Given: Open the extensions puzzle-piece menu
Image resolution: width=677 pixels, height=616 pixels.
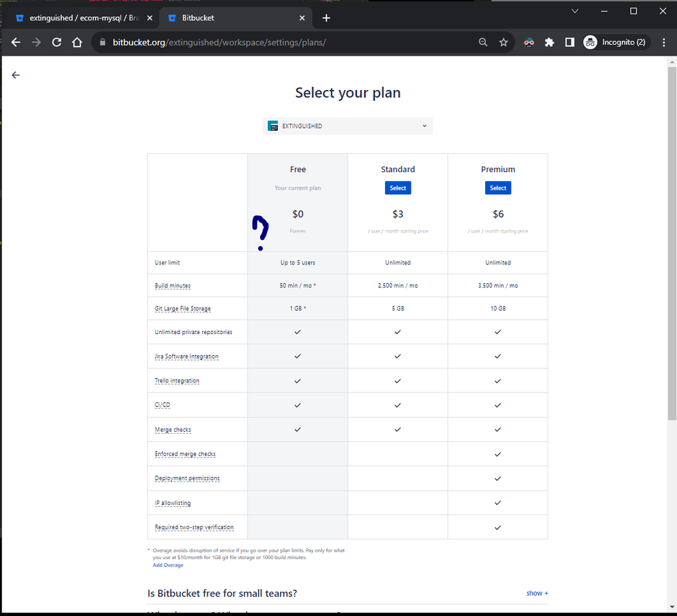Looking at the screenshot, I should pos(549,42).
